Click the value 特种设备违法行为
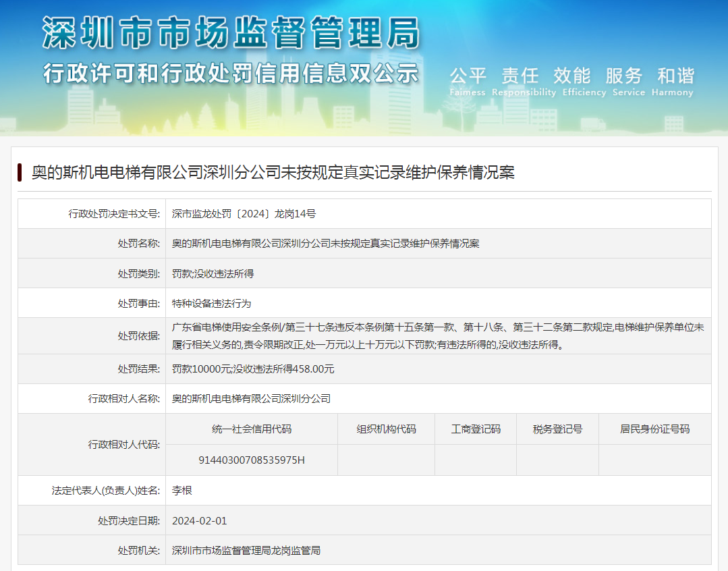 tap(211, 304)
